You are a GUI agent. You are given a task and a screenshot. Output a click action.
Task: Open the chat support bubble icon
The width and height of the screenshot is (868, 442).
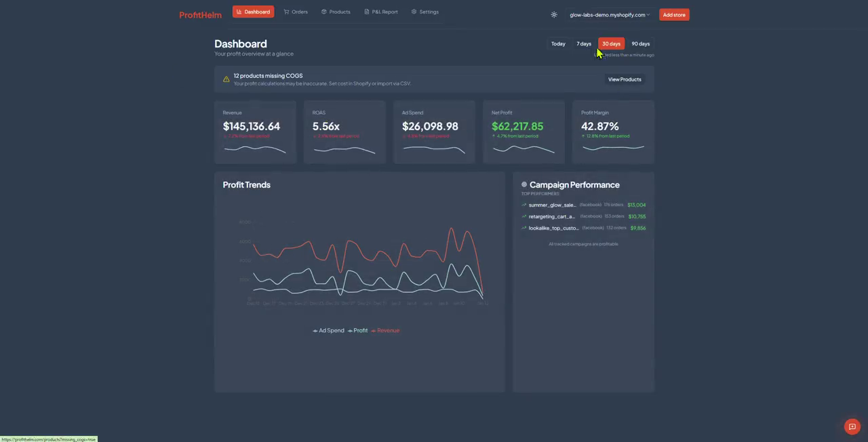pos(852,426)
